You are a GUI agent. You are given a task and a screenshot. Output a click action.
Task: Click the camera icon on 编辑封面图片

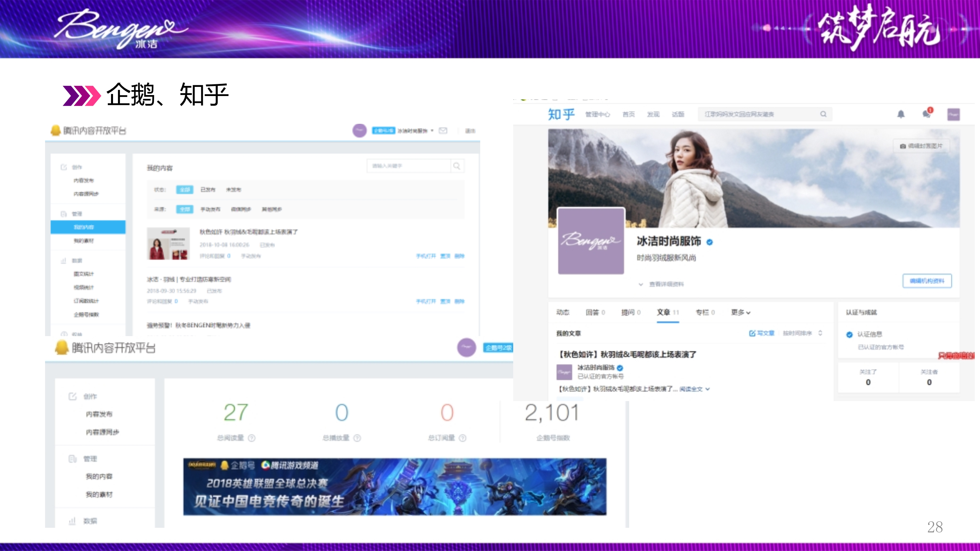903,146
